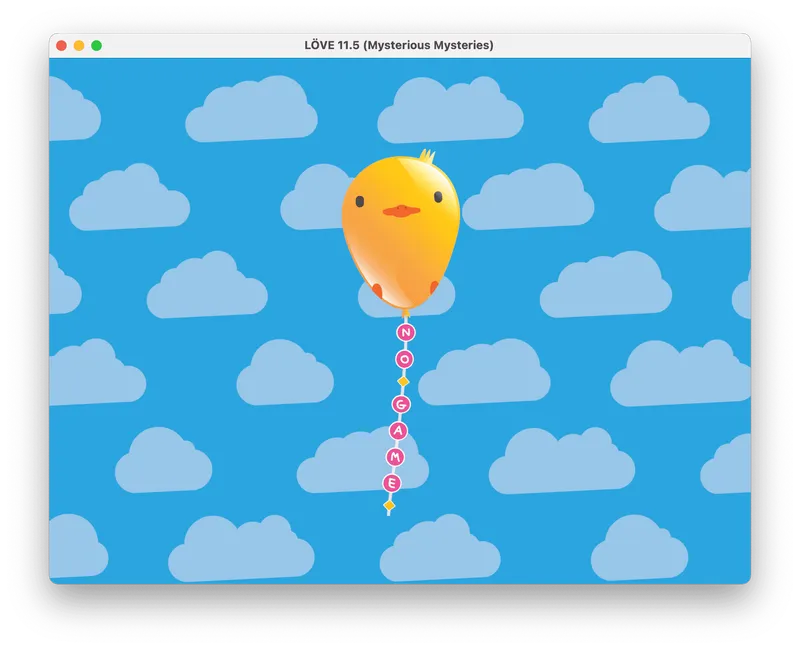The height and width of the screenshot is (649, 800).
Task: Click the window title 'LÖVE 11.5 (Mysterious Mysteries)'
Action: pyautogui.click(x=398, y=45)
